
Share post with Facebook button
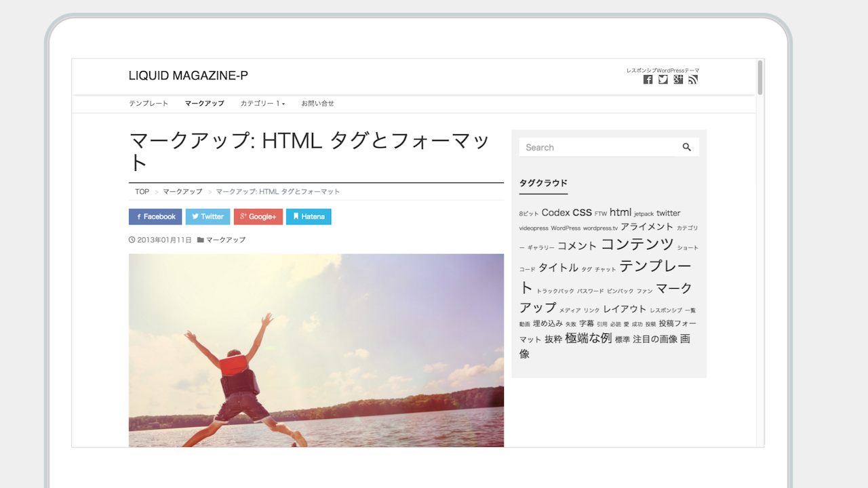(x=155, y=217)
